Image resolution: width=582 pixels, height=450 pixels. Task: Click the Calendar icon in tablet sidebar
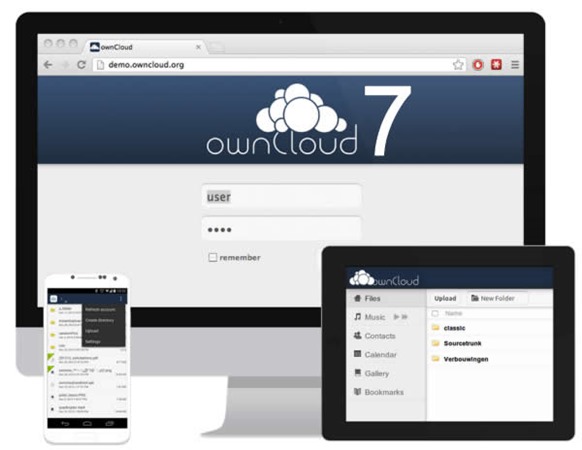coord(357,354)
